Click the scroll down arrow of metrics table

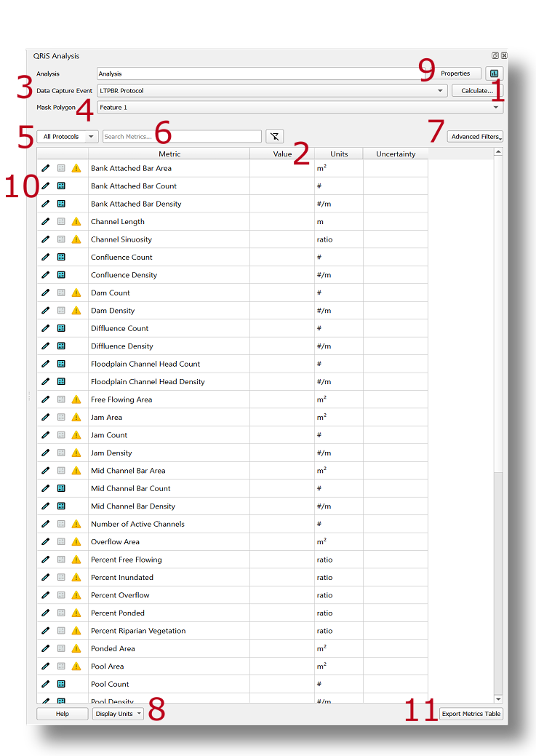point(498,699)
